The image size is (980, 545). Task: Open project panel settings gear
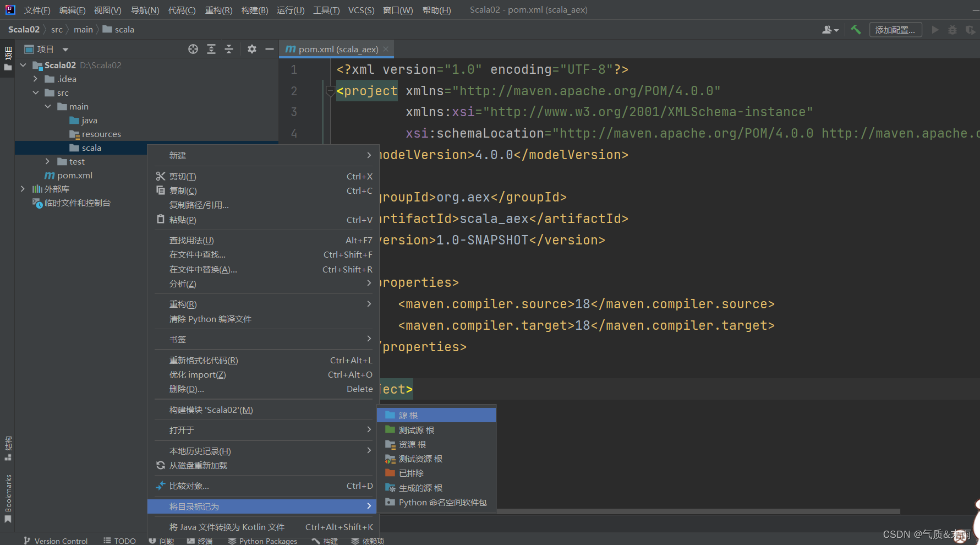click(252, 49)
